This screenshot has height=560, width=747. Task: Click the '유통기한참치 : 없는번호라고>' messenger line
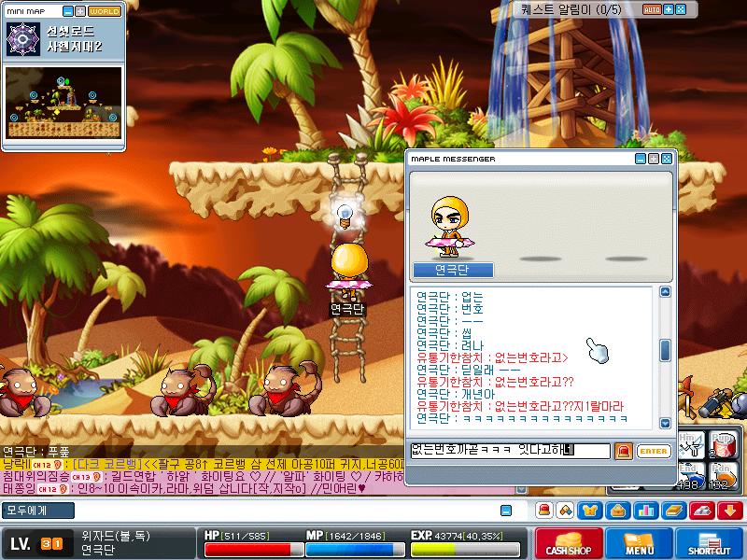coord(493,357)
